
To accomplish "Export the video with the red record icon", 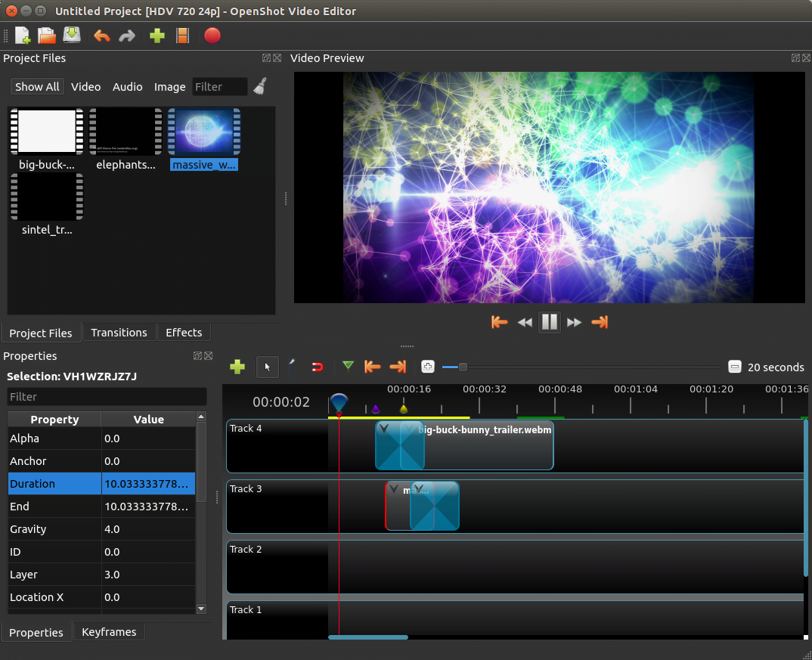I will click(x=212, y=36).
